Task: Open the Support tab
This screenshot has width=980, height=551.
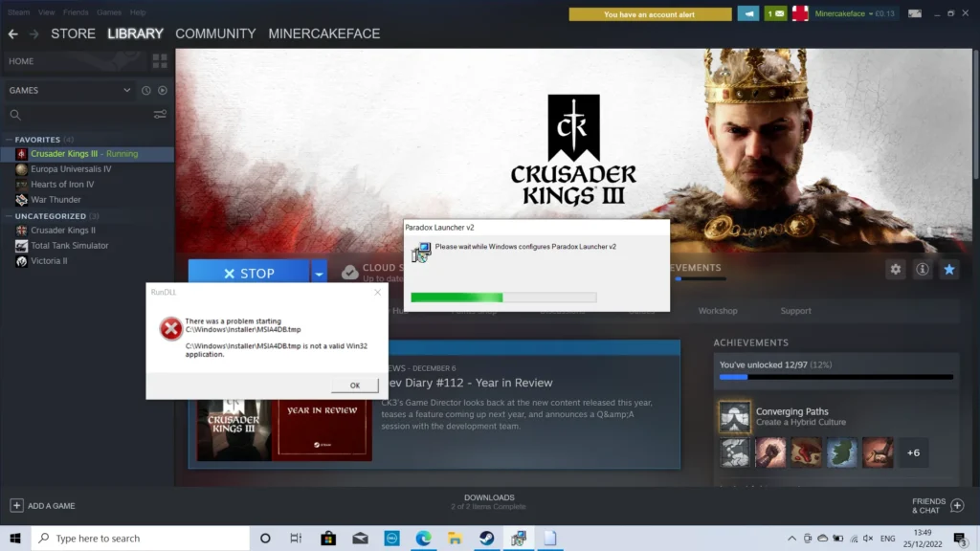Action: [x=795, y=311]
